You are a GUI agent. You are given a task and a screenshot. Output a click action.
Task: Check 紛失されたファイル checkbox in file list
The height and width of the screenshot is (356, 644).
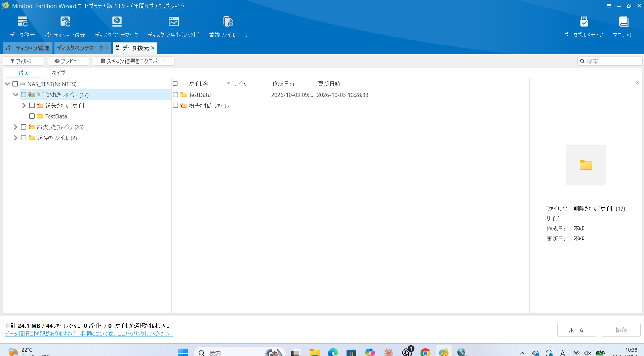pos(175,106)
